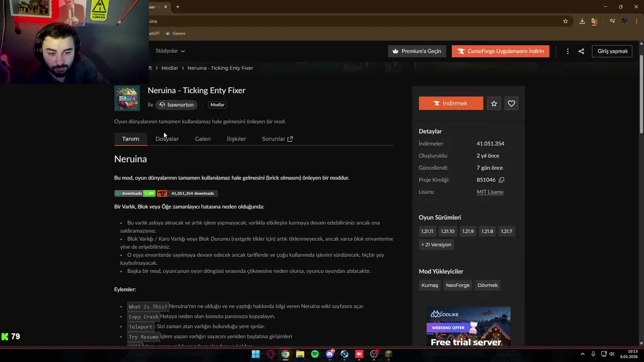
Task: Click the green downloads 3.8M badge
Action: 134,193
